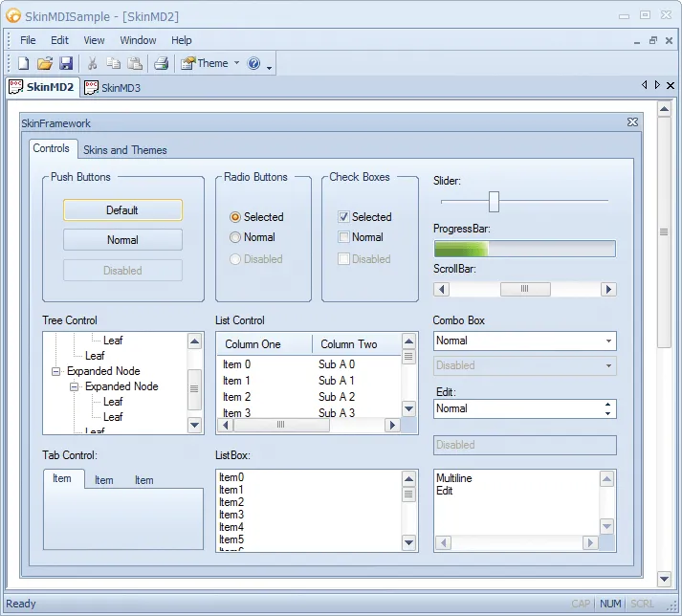Click the Column One header

[264, 344]
